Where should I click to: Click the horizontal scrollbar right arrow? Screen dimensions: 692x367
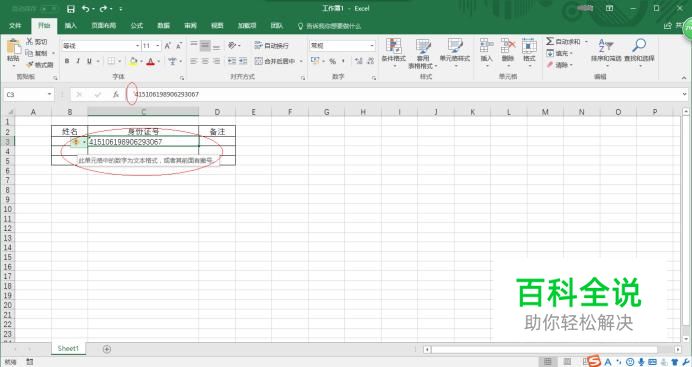(x=677, y=349)
